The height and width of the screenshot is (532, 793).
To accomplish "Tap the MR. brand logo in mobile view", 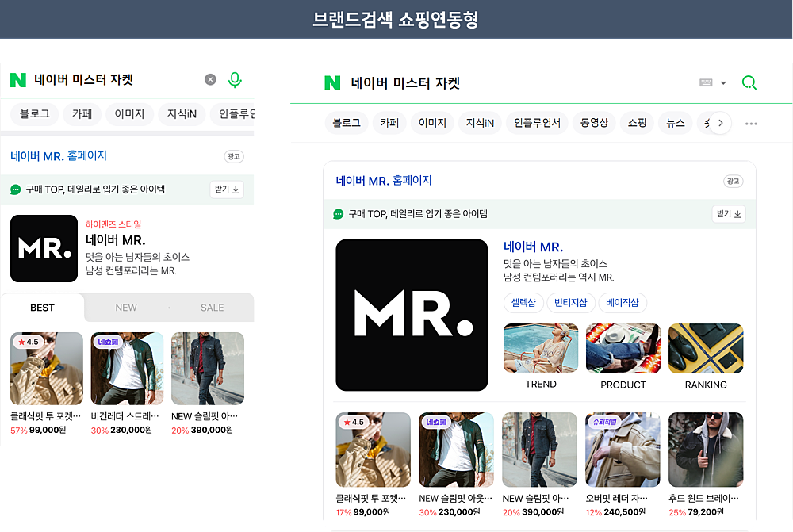I will pyautogui.click(x=44, y=248).
